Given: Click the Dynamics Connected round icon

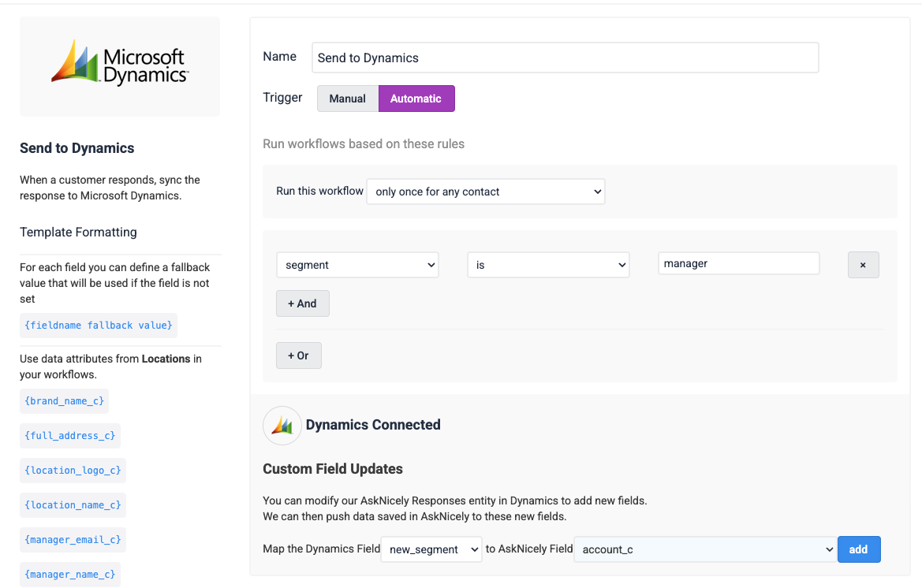Looking at the screenshot, I should click(x=282, y=426).
